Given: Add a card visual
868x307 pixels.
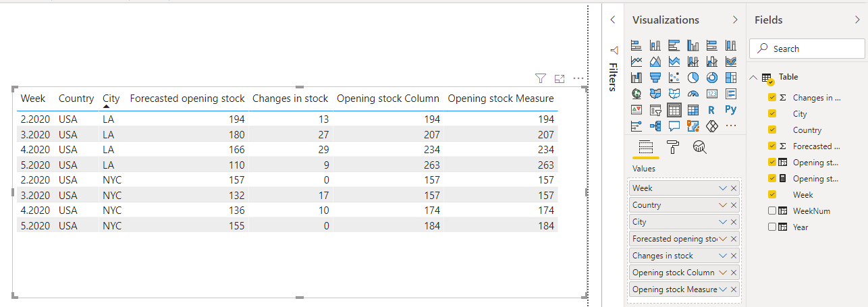Looking at the screenshot, I should click(x=711, y=94).
